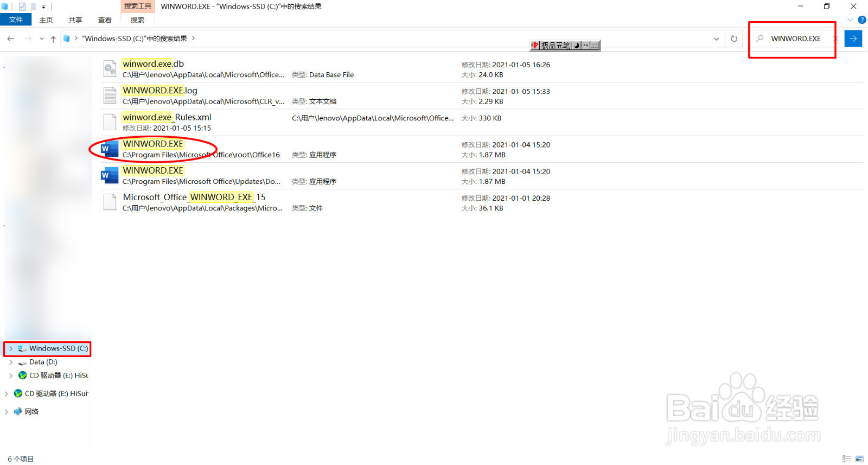This screenshot has height=465, width=868.
Task: Select the 搜索 ribbon tab
Action: 137,20
